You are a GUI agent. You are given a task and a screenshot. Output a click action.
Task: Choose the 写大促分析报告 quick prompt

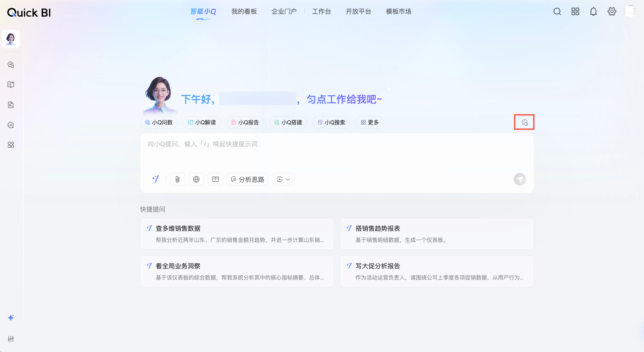(x=437, y=271)
